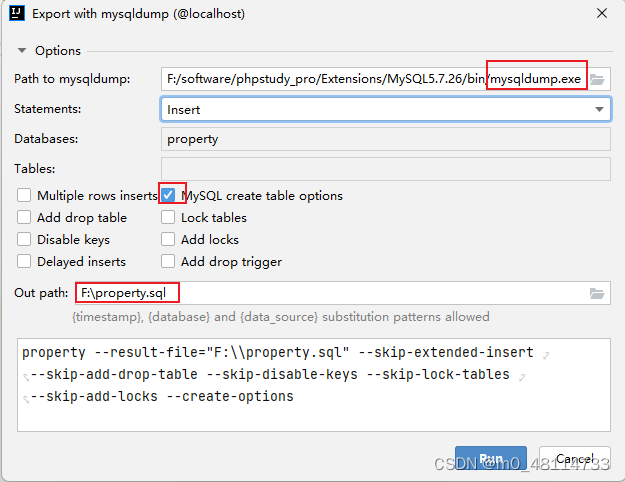Enable Add drop table checkbox
625x482 pixels.
24,218
